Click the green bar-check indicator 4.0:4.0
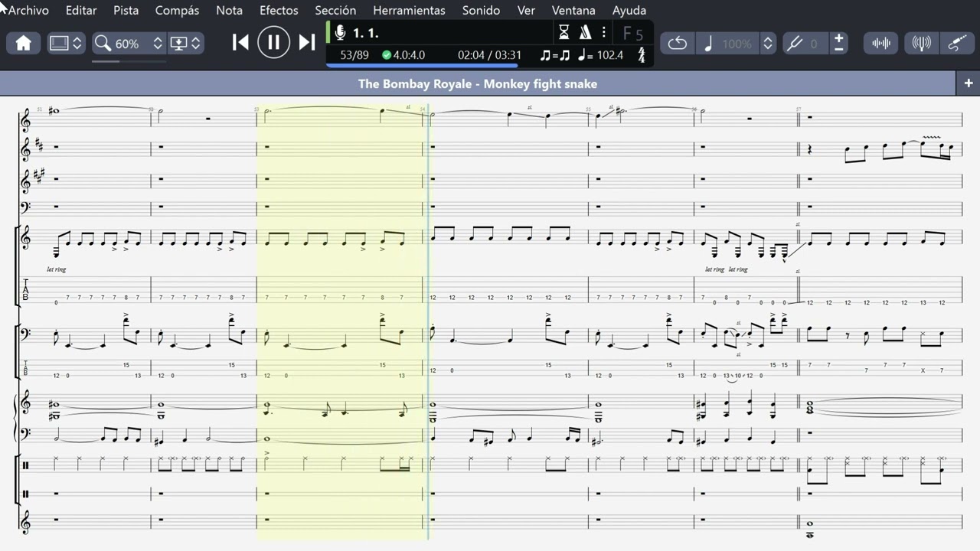 (x=403, y=55)
